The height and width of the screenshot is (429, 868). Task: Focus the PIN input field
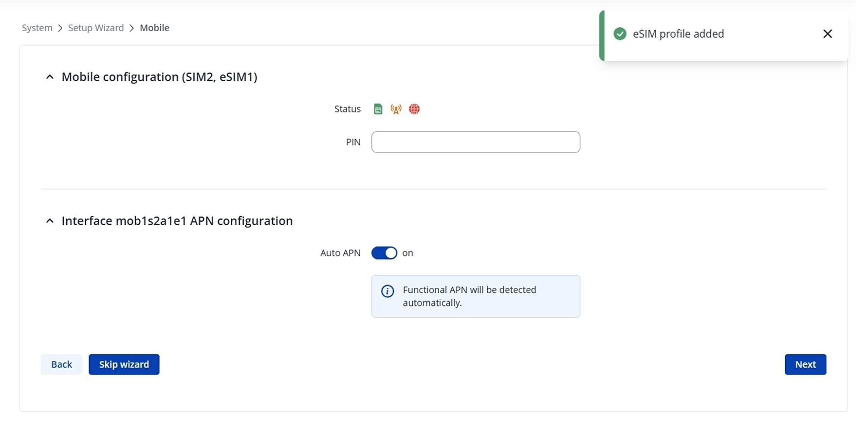click(x=475, y=142)
